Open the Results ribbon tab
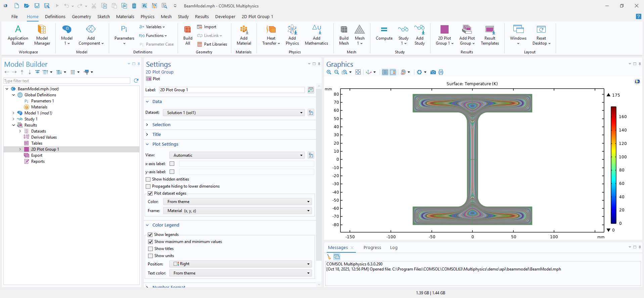This screenshot has width=644, height=298. (x=202, y=16)
